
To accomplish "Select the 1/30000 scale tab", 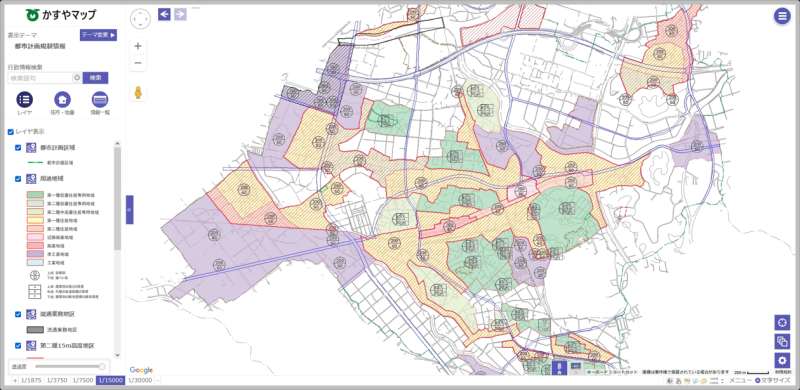I will coord(140,380).
